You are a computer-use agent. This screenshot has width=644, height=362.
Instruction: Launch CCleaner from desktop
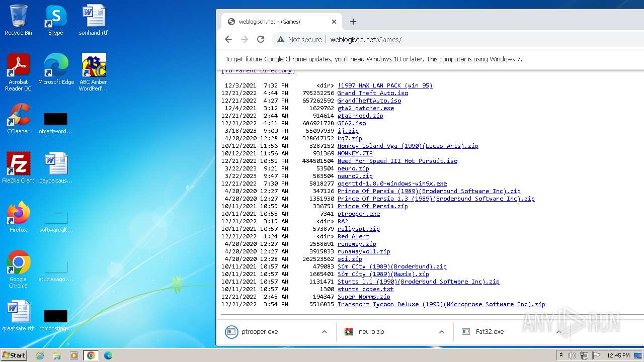point(18,119)
